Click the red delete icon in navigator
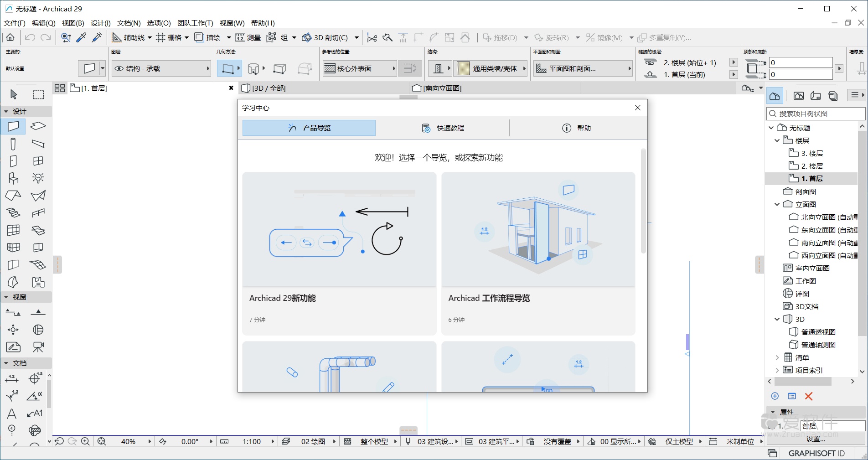The width and height of the screenshot is (868, 460). point(809,396)
